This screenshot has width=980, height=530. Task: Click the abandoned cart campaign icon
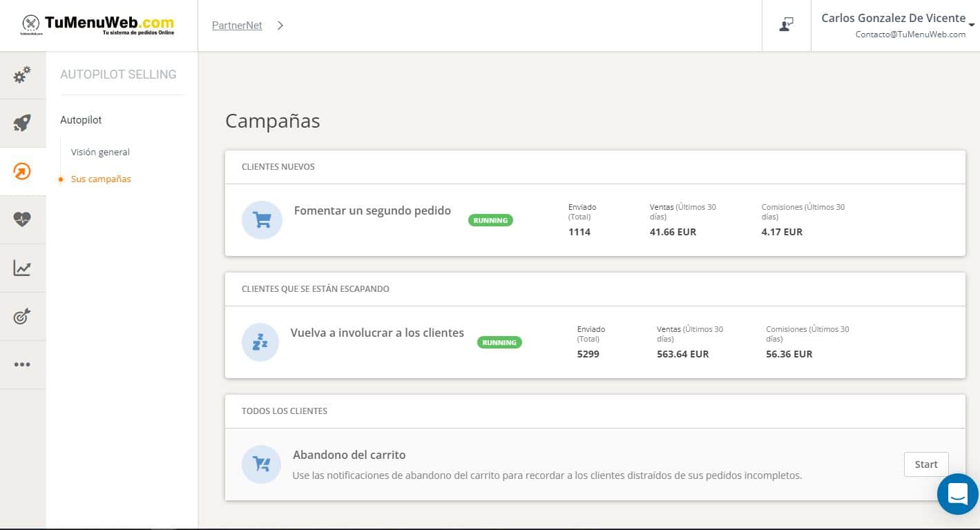261,464
